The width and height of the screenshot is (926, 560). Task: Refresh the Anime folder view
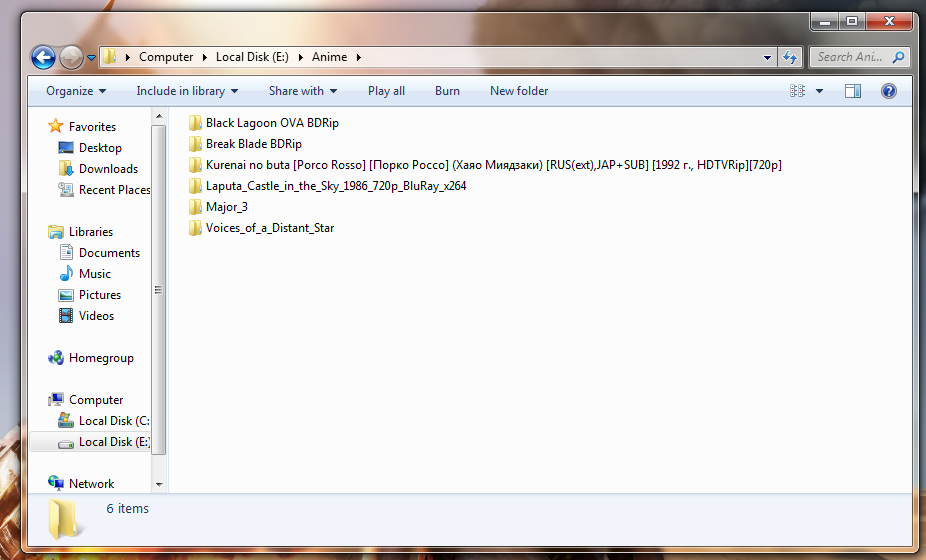coord(790,57)
